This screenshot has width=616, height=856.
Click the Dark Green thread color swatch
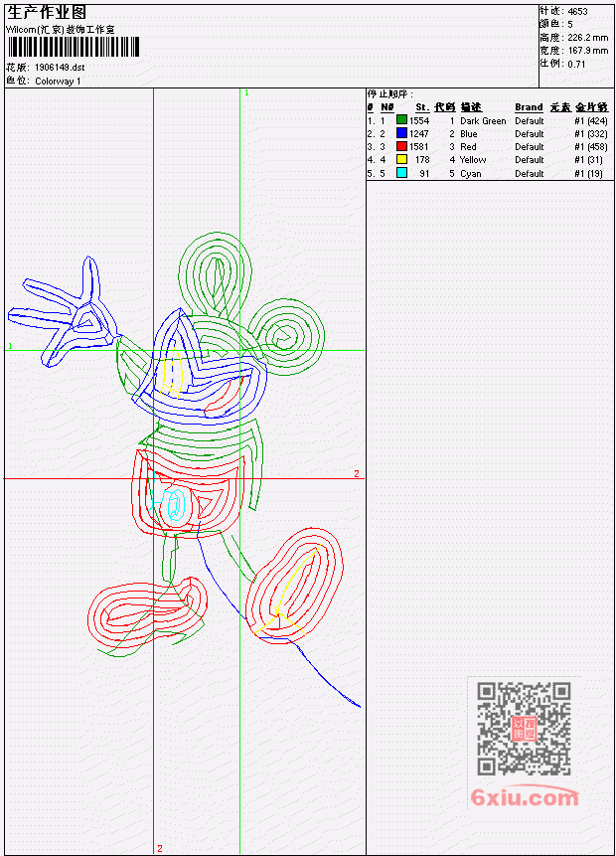(x=401, y=119)
